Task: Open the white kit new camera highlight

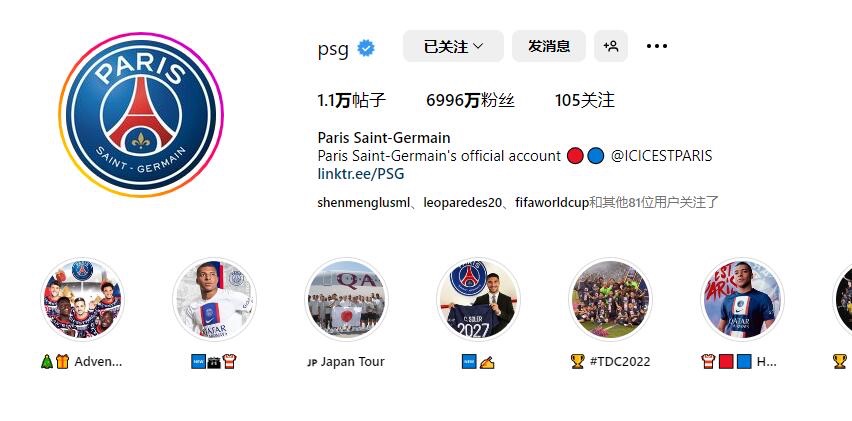Action: tap(215, 300)
